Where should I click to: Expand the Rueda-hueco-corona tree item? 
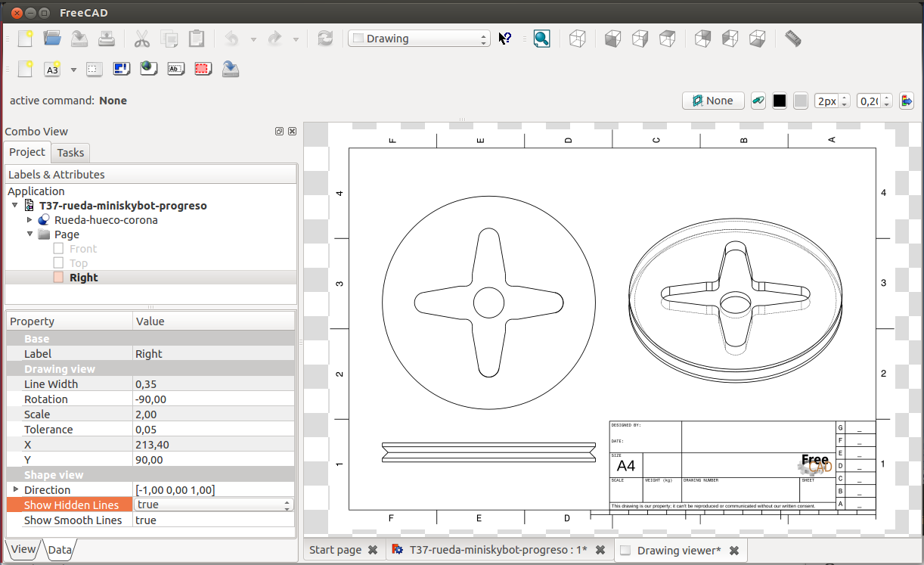pos(30,220)
